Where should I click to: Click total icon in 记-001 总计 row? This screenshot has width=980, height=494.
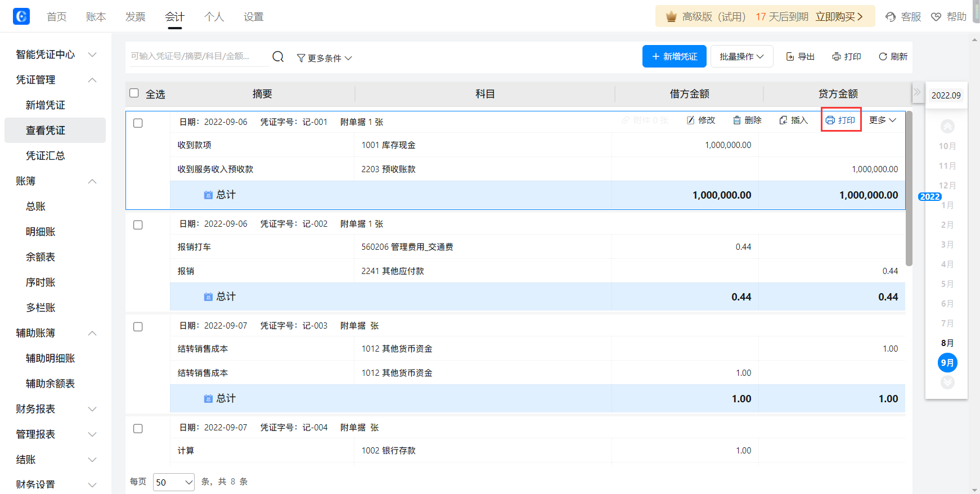(208, 195)
